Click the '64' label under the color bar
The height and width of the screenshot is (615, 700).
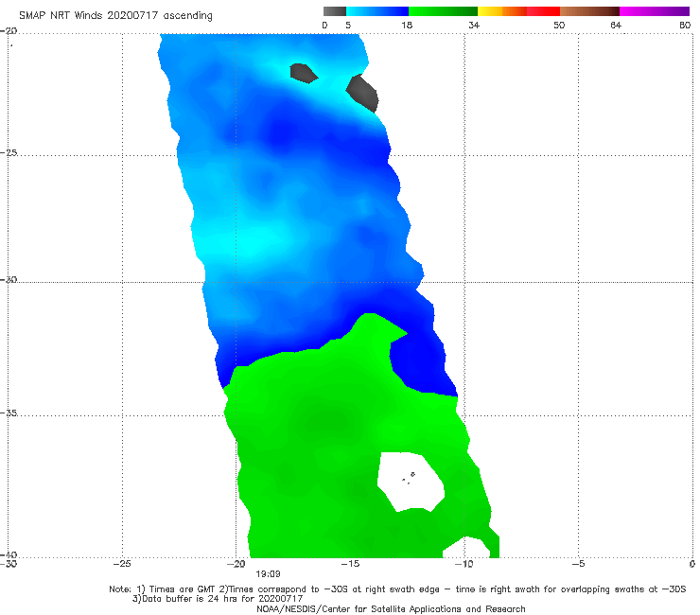click(616, 25)
